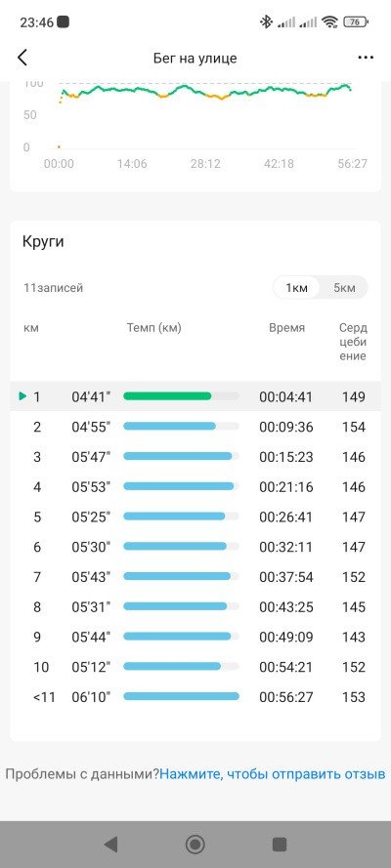This screenshot has height=868, width=391.
Task: Click the Время column header
Action: coord(286,328)
